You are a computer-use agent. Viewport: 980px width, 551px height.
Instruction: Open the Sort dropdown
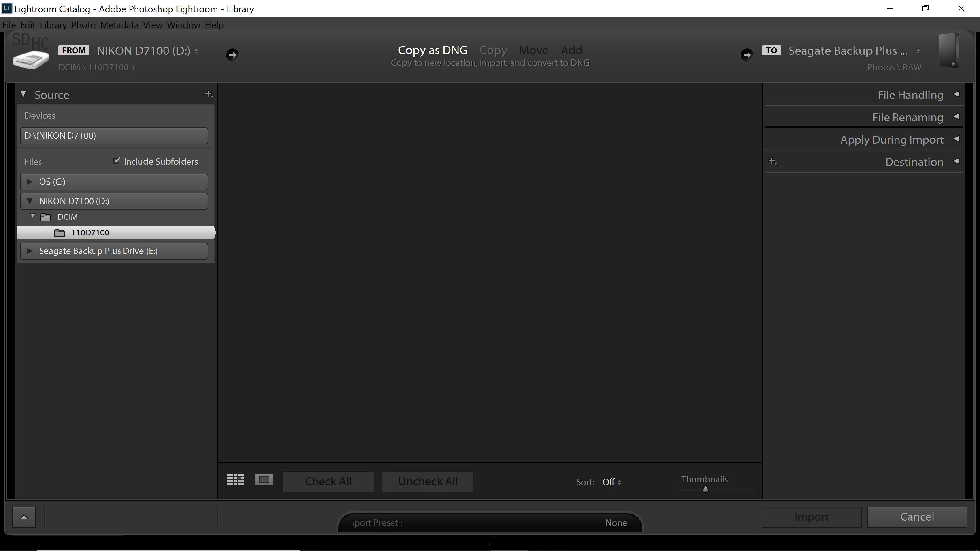click(x=611, y=482)
